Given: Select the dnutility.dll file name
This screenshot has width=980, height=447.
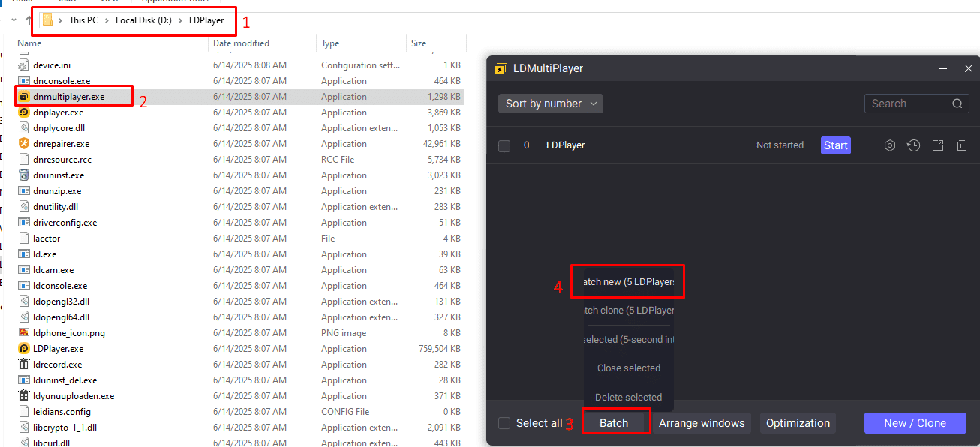Looking at the screenshot, I should pos(56,207).
